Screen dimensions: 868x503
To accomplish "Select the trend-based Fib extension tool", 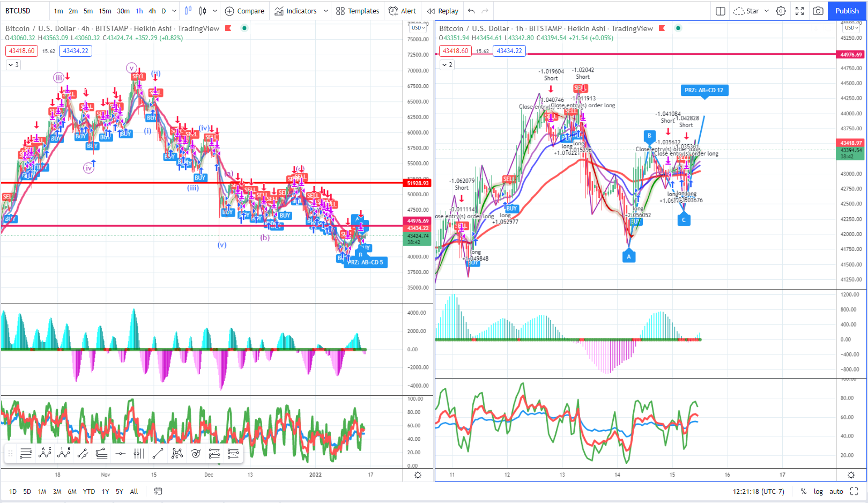I will coord(214,454).
